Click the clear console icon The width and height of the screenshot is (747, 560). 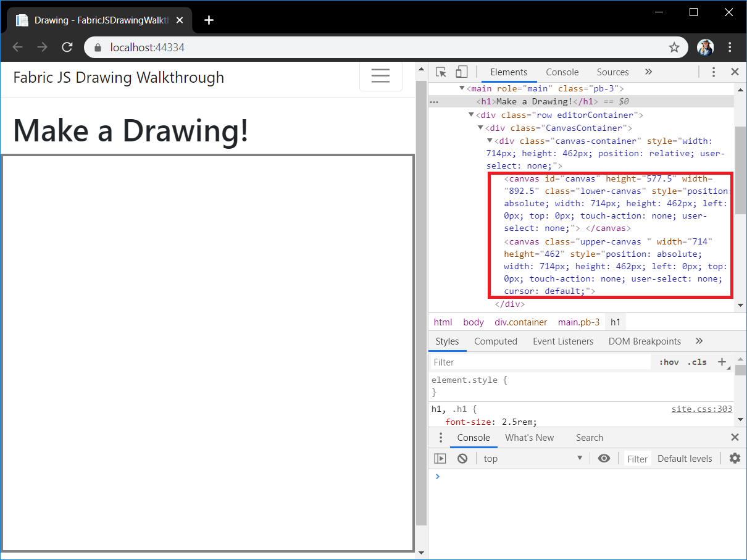462,458
